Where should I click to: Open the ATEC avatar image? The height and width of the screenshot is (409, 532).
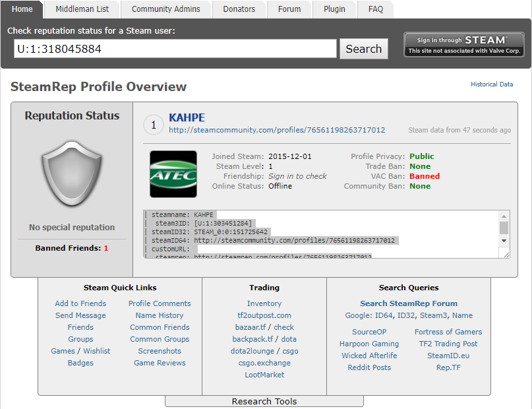click(173, 174)
